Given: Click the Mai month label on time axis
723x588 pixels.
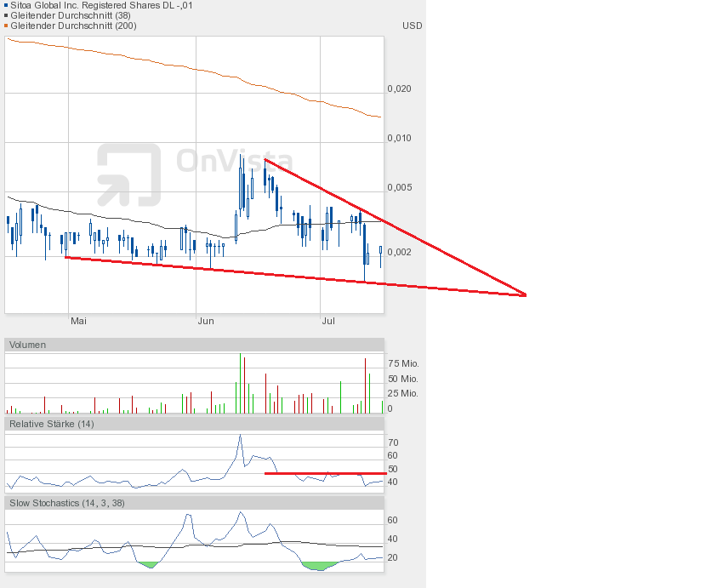Looking at the screenshot, I should [78, 321].
